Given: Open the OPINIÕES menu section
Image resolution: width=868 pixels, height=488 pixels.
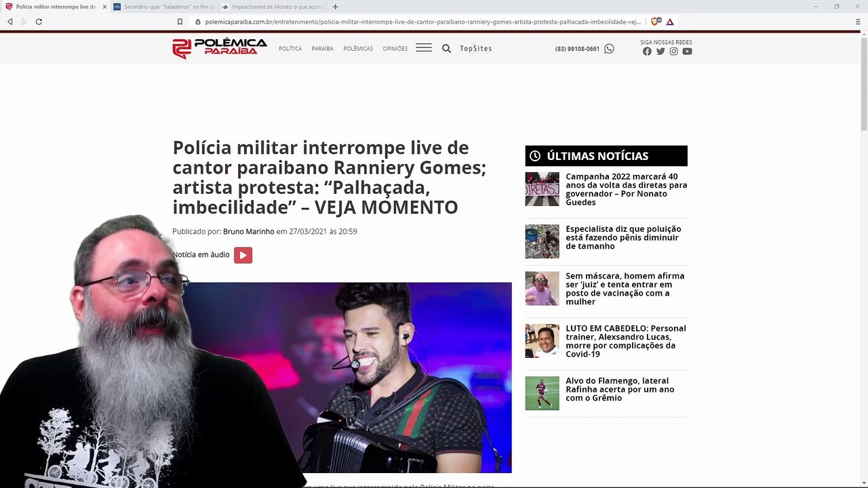Looking at the screenshot, I should pyautogui.click(x=395, y=49).
